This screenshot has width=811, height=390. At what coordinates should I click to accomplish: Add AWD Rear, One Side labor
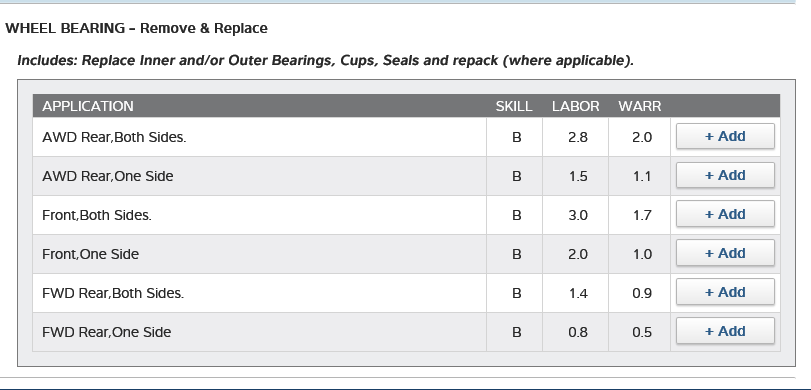pyautogui.click(x=725, y=175)
